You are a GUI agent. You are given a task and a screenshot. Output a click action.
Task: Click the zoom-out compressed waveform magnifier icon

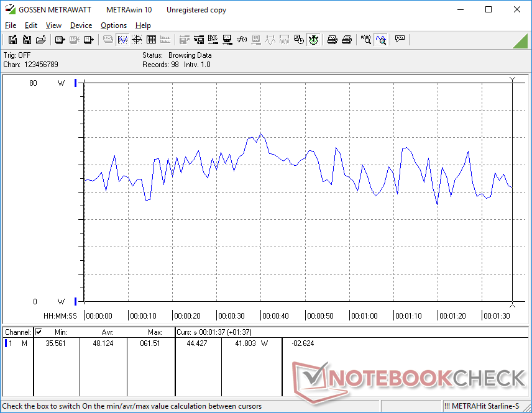click(365, 40)
